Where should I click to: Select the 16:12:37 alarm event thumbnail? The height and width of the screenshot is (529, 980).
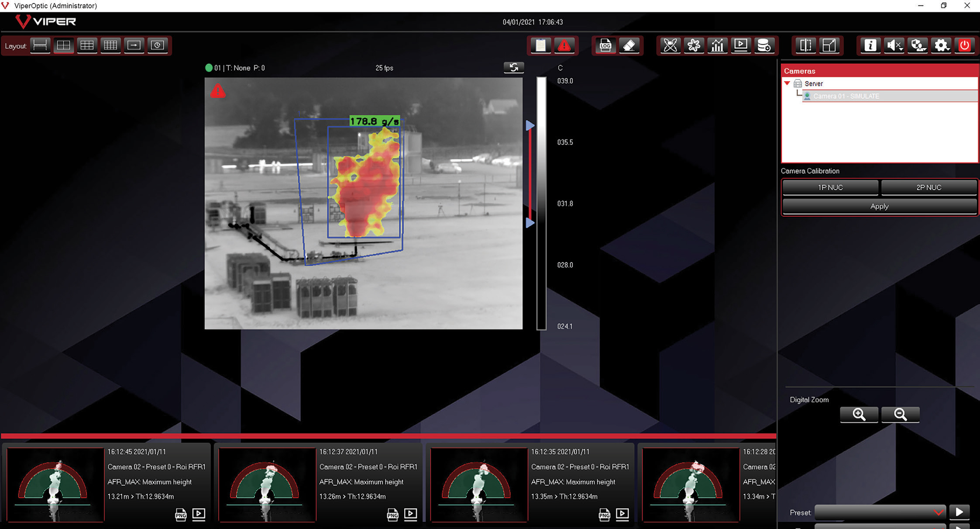pyautogui.click(x=267, y=484)
